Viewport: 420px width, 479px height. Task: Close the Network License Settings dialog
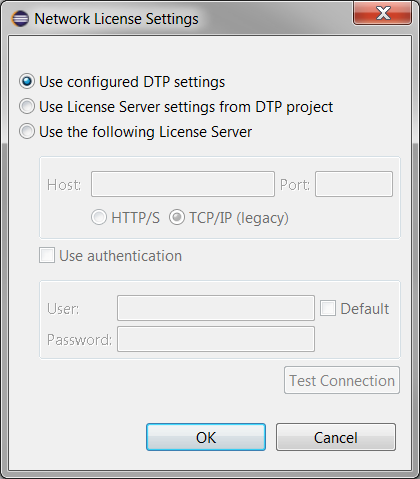pos(382,13)
